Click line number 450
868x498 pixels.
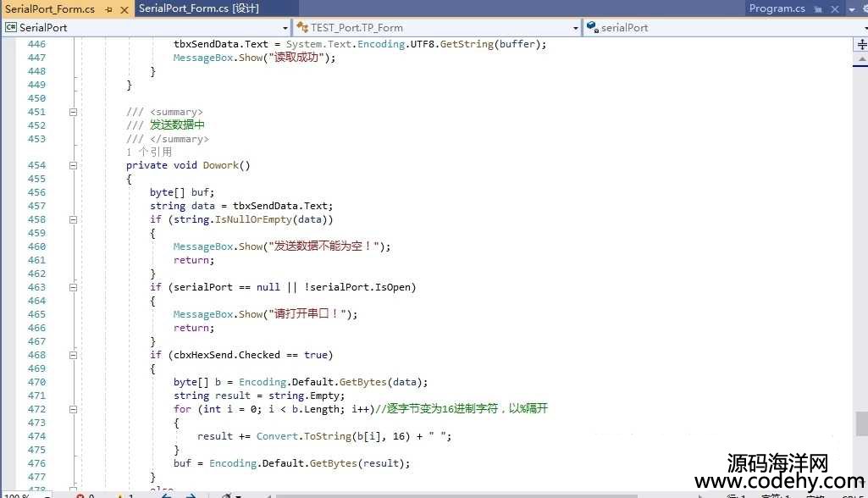click(x=36, y=98)
